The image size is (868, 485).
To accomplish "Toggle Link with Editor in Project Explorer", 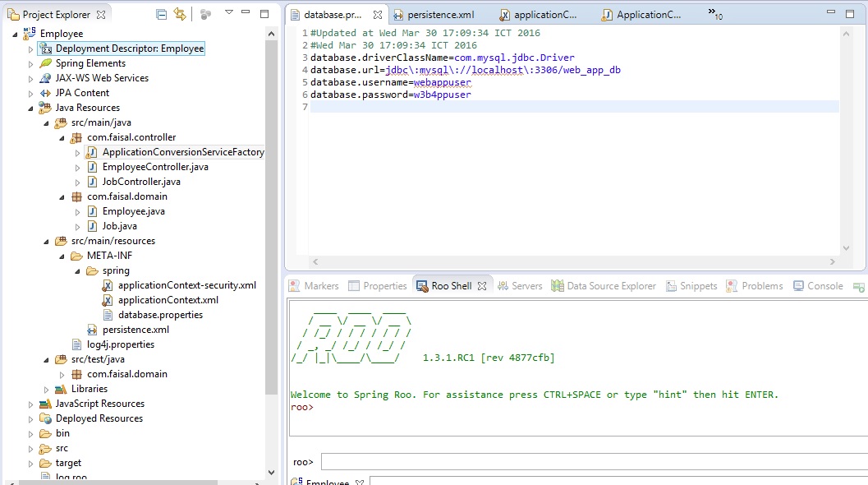I will 180,15.
